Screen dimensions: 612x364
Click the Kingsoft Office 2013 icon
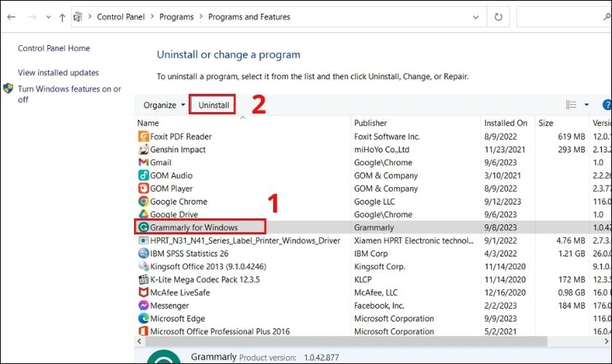(x=144, y=266)
